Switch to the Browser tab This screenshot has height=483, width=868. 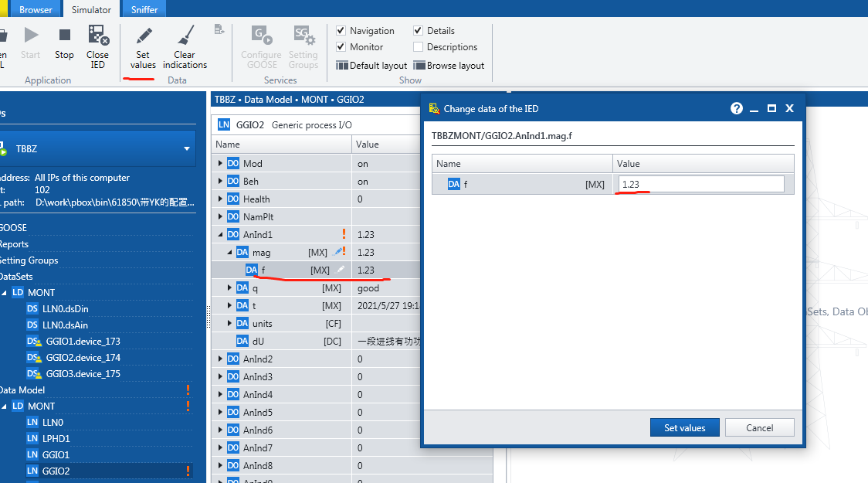(x=36, y=9)
